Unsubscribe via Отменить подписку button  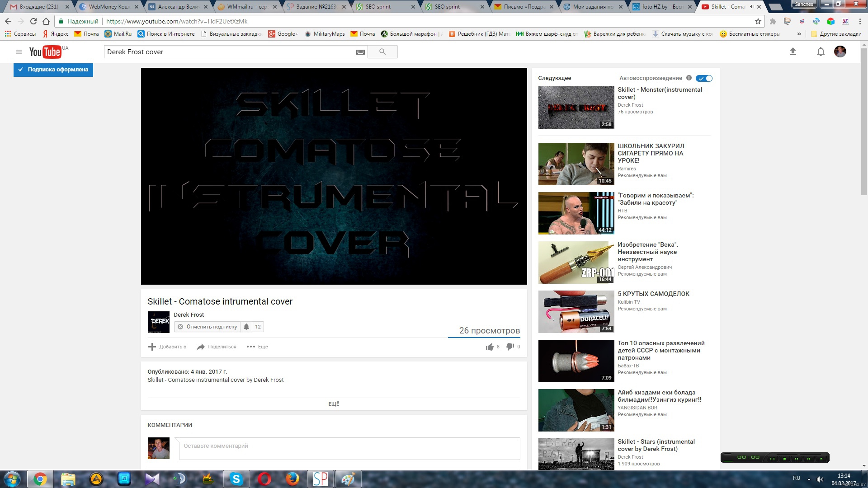pos(208,327)
